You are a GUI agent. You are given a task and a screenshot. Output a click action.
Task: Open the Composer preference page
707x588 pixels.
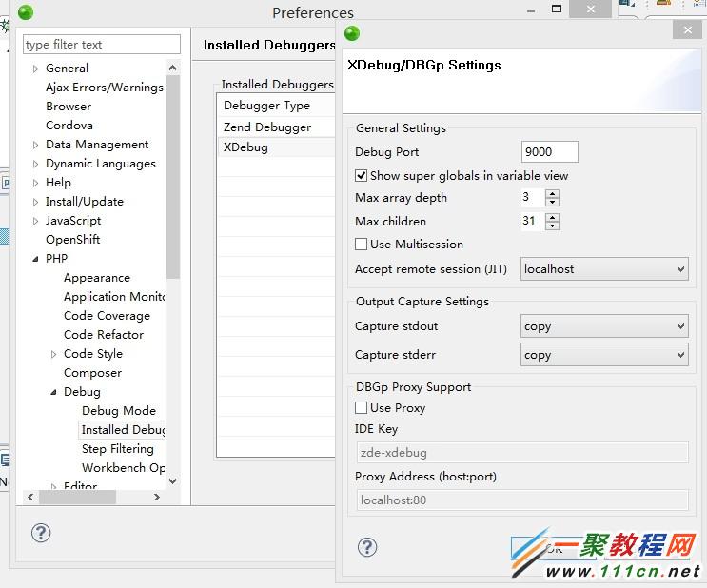(92, 373)
